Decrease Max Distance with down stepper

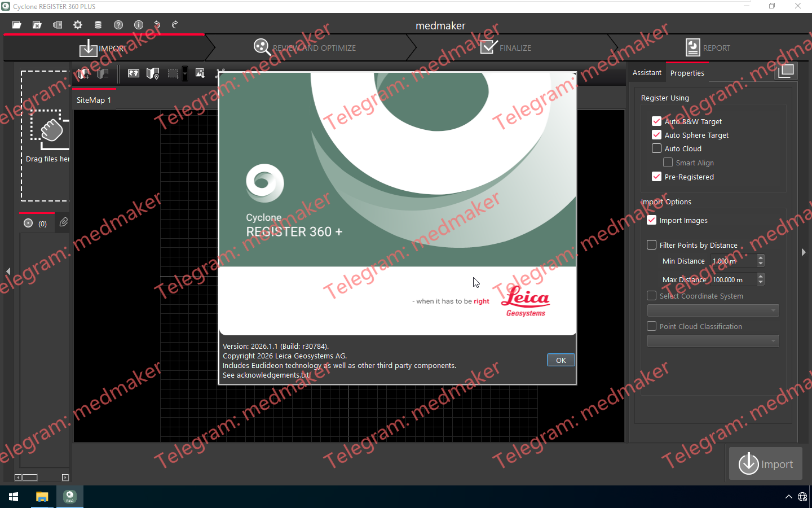coord(761,282)
